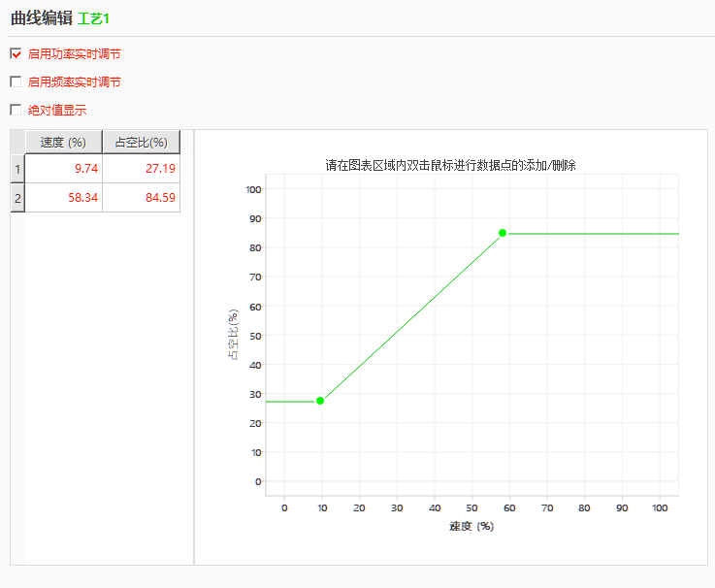Select row header 1 in table
Viewport: 715px width, 588px height.
pos(16,169)
